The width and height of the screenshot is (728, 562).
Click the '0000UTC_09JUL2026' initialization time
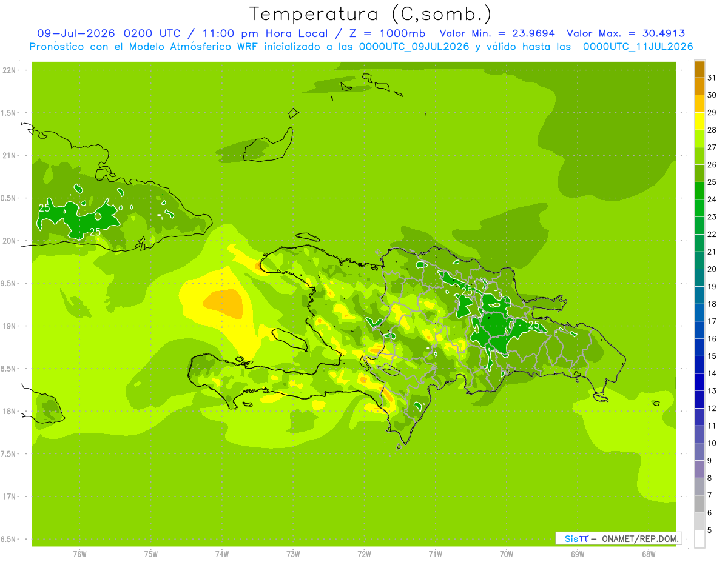click(x=414, y=47)
